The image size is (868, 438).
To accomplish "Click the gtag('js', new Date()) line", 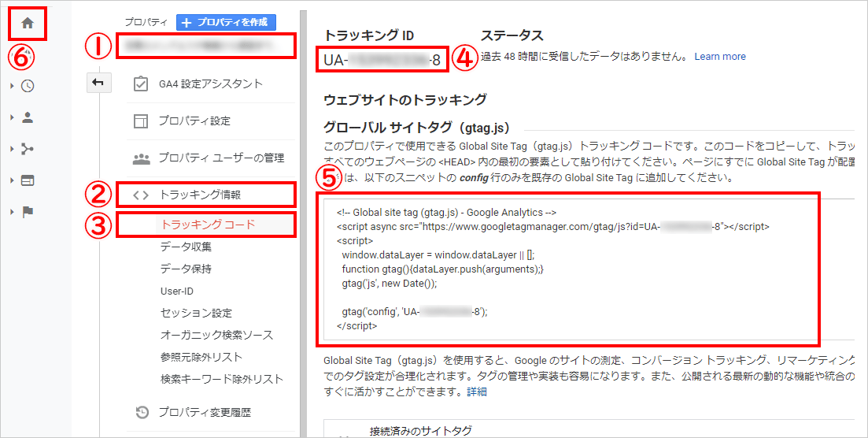I will 390,284.
